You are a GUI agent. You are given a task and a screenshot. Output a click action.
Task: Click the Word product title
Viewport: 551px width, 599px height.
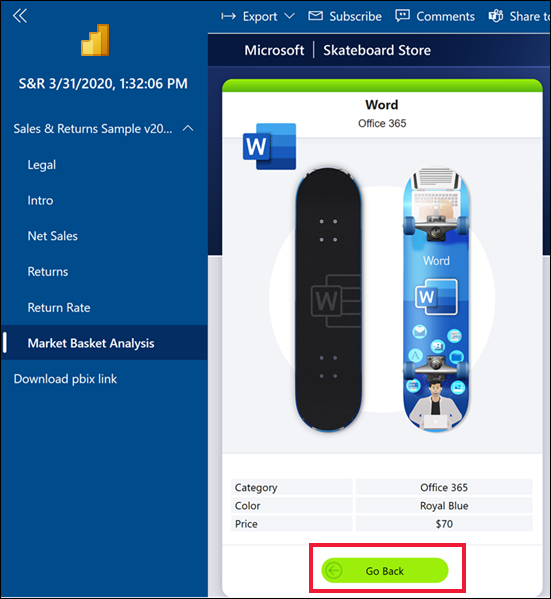tap(382, 105)
